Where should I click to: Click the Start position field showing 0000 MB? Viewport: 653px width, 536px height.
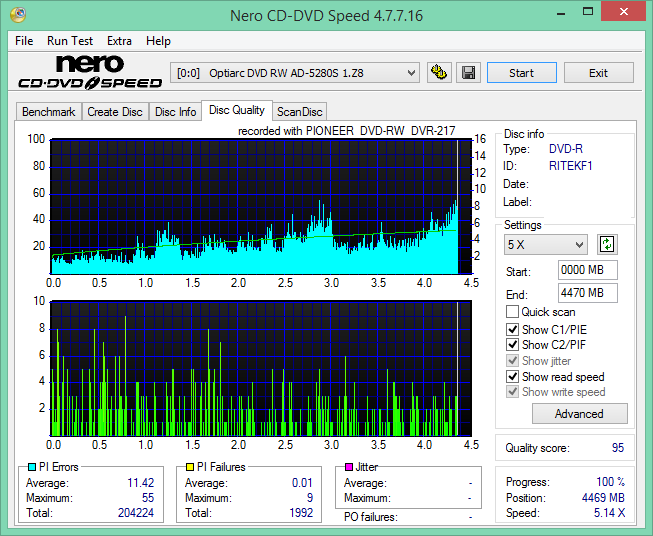pos(588,270)
